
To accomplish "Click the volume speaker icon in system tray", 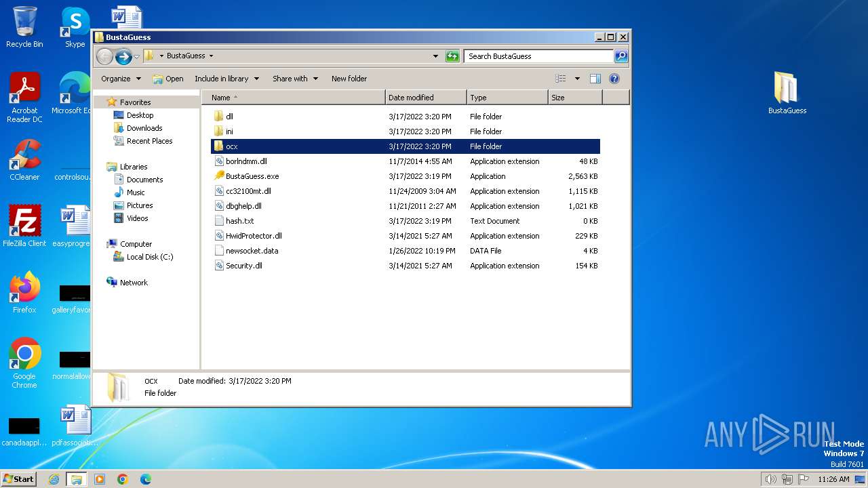I will [770, 479].
